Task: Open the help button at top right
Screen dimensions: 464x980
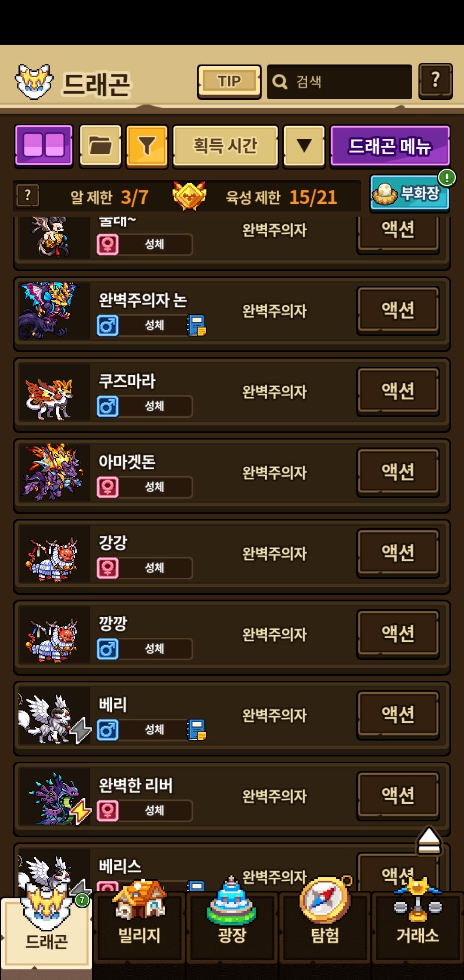Action: point(435,81)
